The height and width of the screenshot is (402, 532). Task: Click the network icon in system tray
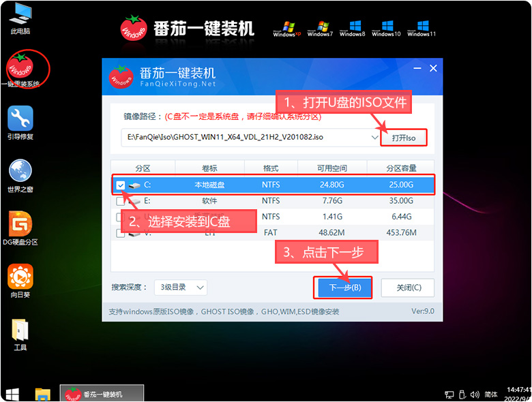click(449, 395)
